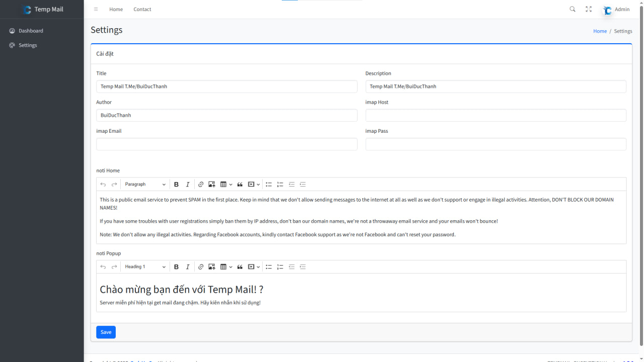Follow the Home breadcrumb link
The height and width of the screenshot is (362, 644).
(600, 31)
